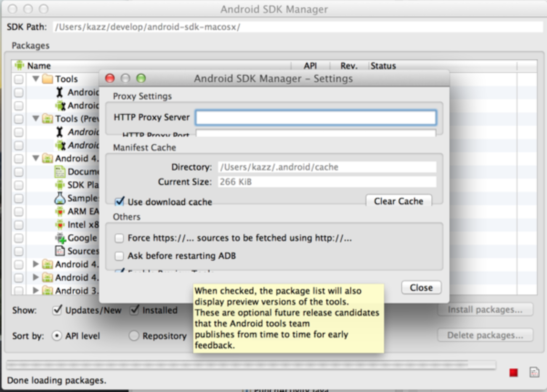Collapse the Tools tree group
Screen dimensions: 547x392
36,79
